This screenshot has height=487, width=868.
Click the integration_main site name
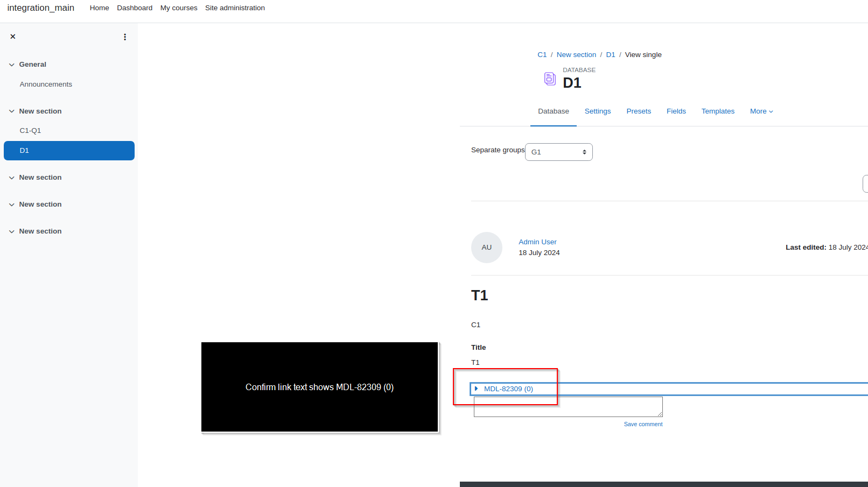[41, 8]
